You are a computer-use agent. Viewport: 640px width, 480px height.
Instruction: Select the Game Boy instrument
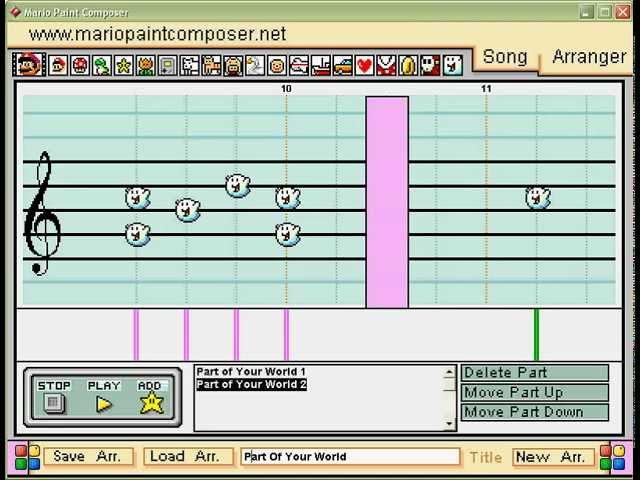pyautogui.click(x=167, y=65)
